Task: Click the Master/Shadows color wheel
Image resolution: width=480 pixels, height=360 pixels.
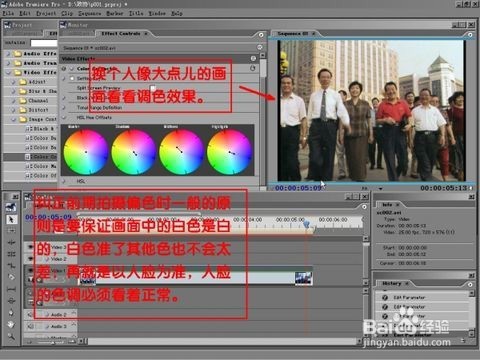Action: tap(86, 152)
